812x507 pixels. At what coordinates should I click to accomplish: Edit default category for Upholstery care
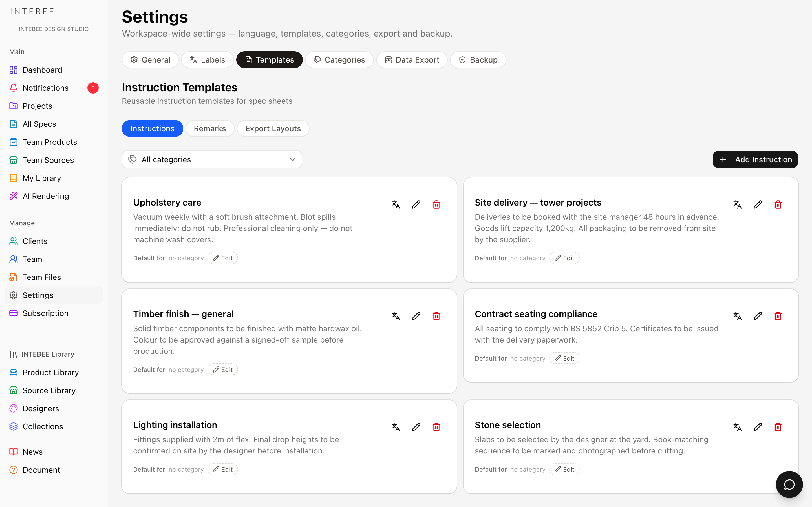[x=222, y=258]
